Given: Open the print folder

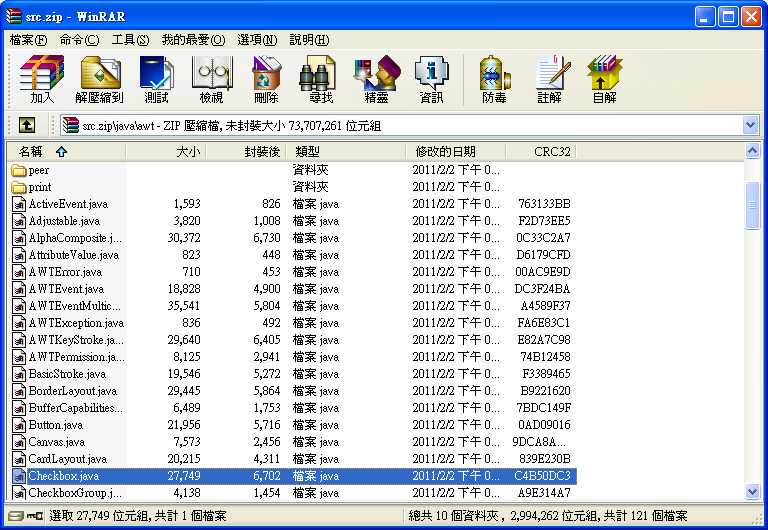Looking at the screenshot, I should click(31, 187).
